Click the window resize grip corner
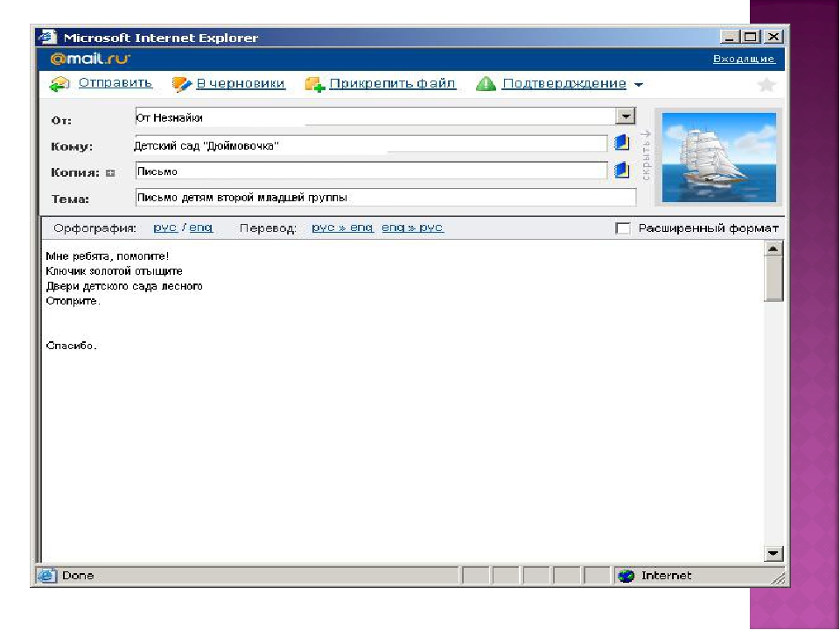Screen dimensions: 840x630 (x=778, y=577)
